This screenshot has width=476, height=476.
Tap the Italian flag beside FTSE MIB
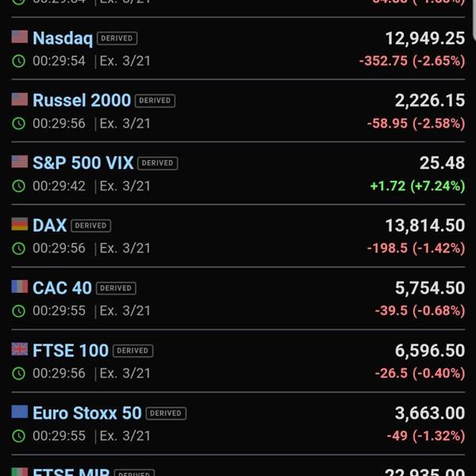pyautogui.click(x=19, y=472)
